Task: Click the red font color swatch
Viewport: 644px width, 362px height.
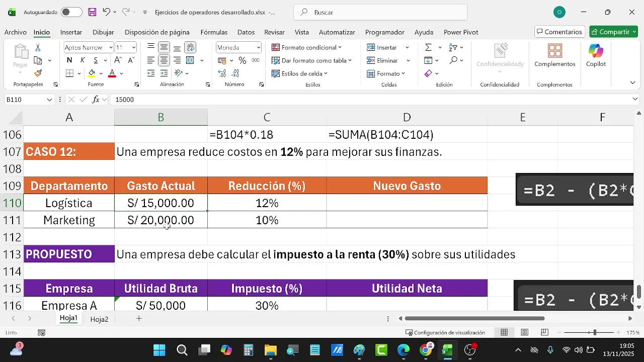Action: (112, 73)
